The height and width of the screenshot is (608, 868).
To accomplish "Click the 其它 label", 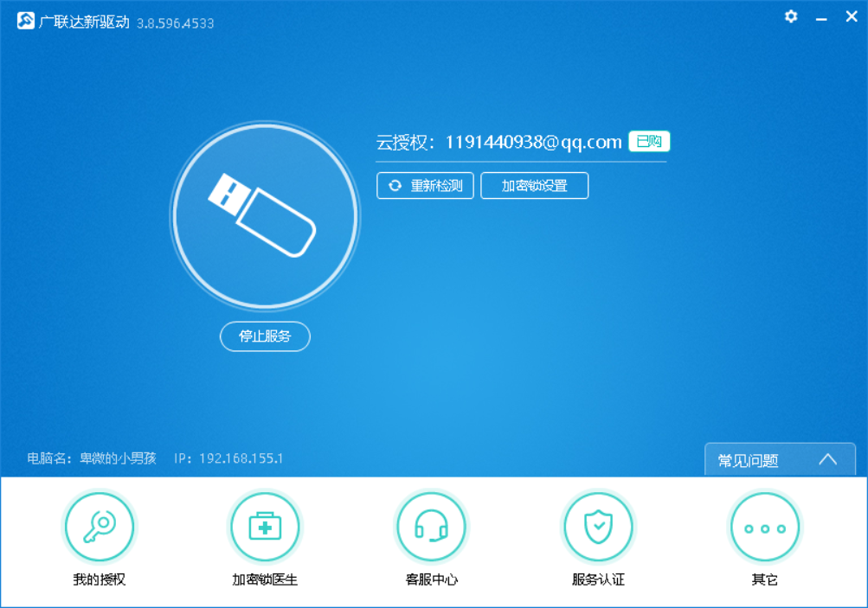I will [765, 579].
